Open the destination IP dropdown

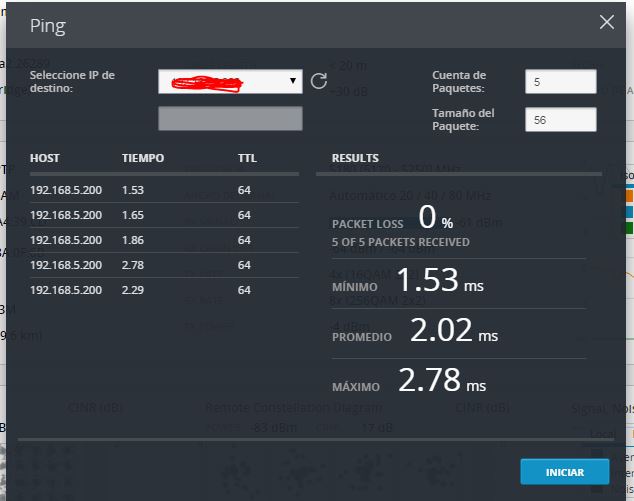pyautogui.click(x=229, y=81)
